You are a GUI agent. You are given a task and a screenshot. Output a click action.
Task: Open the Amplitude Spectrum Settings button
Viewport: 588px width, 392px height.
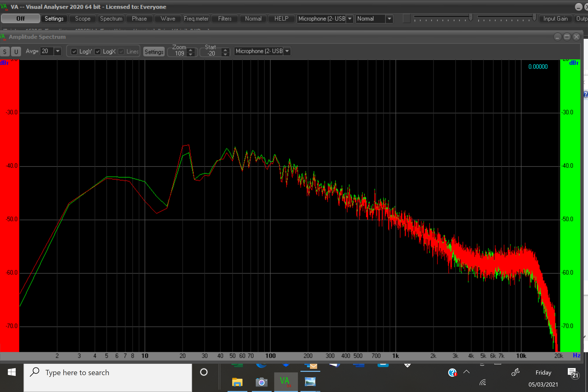(154, 52)
